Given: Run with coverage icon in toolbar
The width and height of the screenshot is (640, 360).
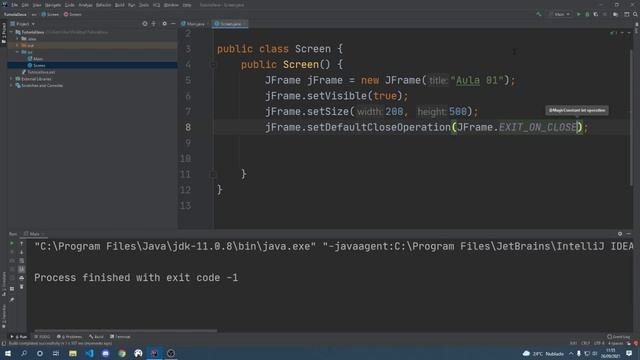Looking at the screenshot, I should (596, 14).
